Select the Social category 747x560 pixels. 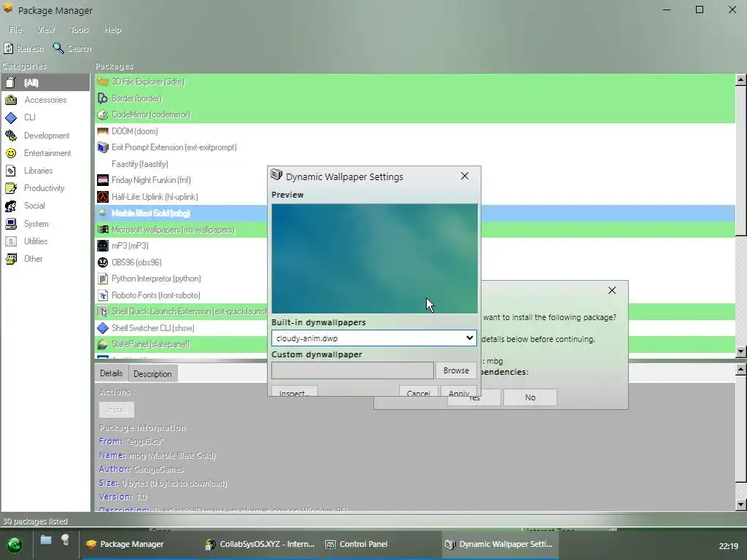click(44, 206)
